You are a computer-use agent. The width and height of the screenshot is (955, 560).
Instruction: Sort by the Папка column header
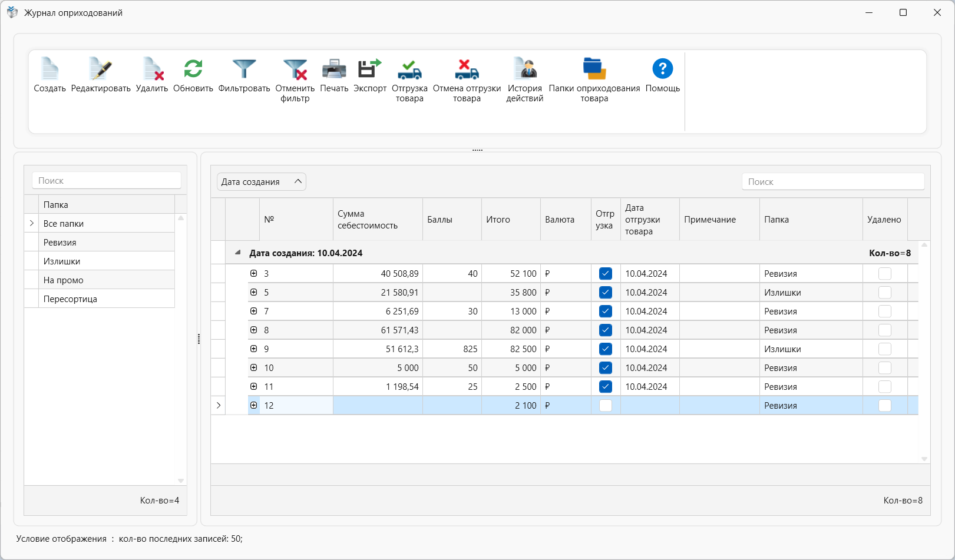coord(811,219)
